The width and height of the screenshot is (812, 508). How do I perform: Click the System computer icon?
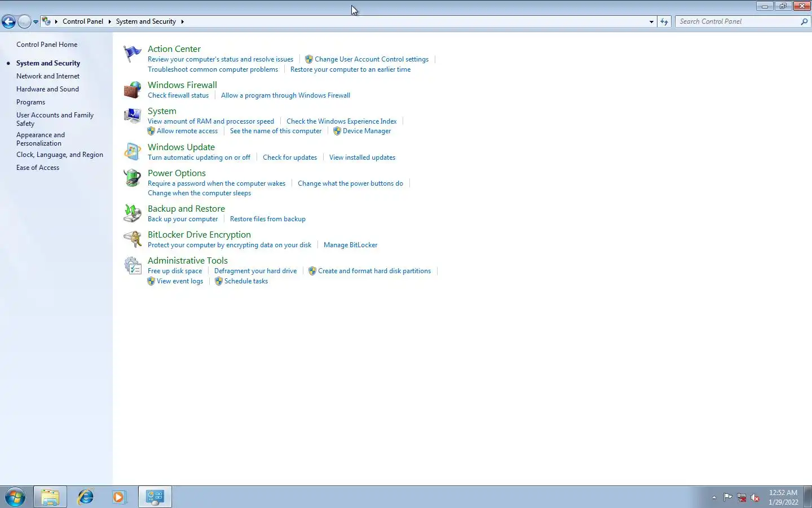(133, 116)
